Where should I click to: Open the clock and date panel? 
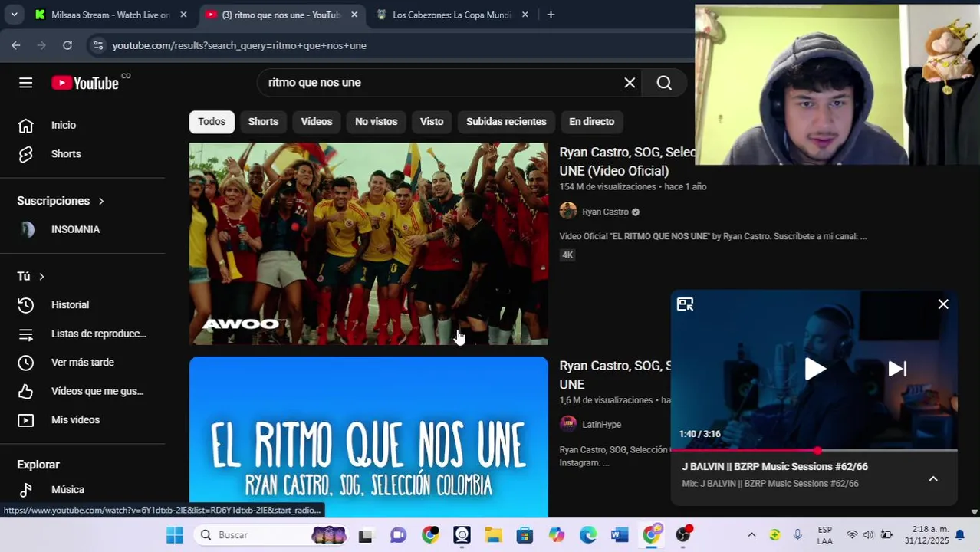[x=926, y=535]
